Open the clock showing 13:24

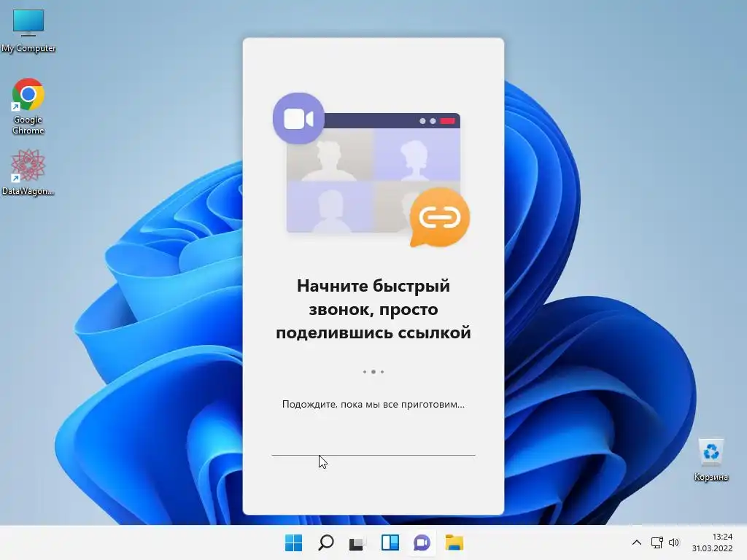[722, 537]
